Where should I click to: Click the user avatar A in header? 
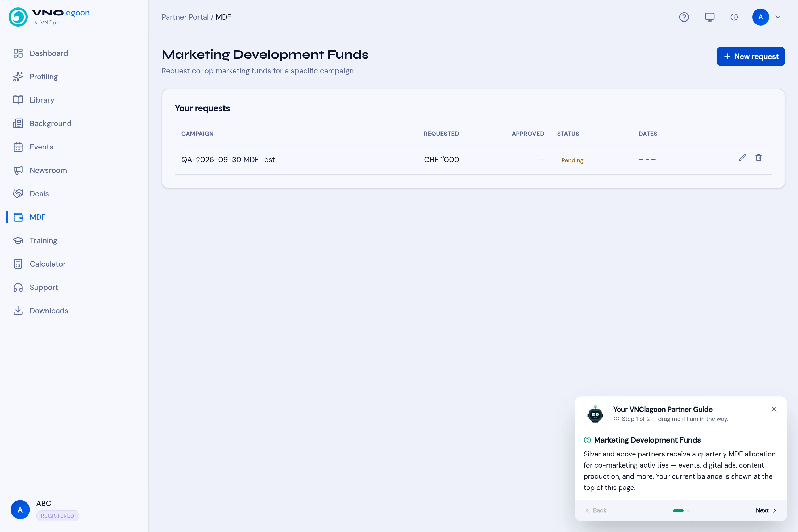(760, 17)
